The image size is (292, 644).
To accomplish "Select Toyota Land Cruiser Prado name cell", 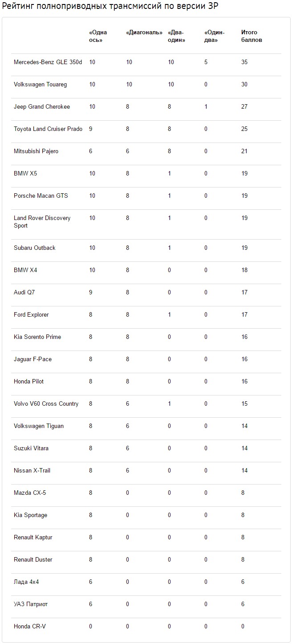I will click(x=48, y=129).
